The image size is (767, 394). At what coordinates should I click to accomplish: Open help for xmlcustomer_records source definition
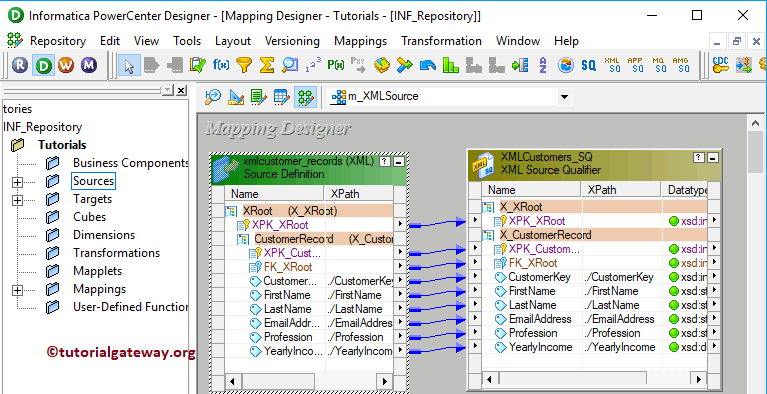tap(385, 162)
